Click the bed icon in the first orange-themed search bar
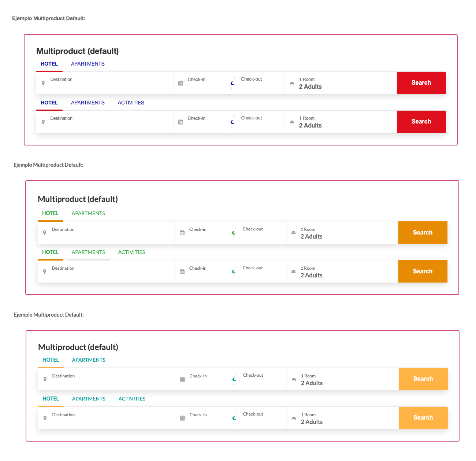 [x=293, y=233]
